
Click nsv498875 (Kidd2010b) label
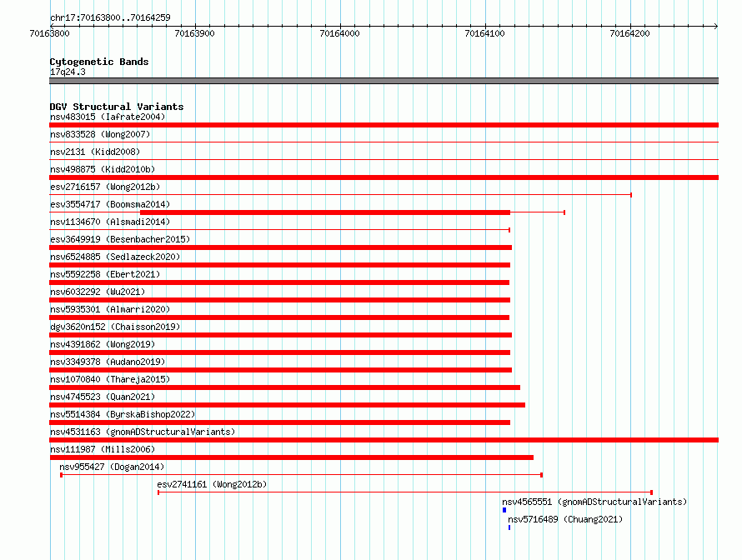[x=103, y=169]
